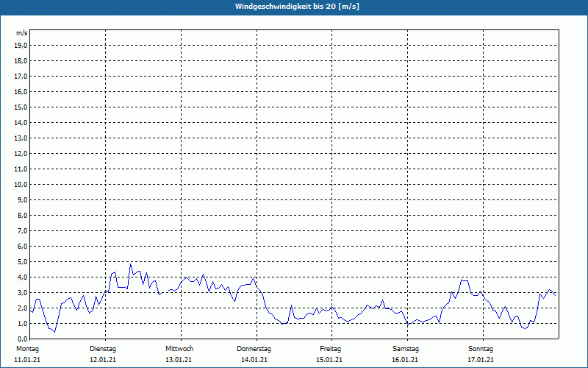Viewport: 588px width, 368px height.
Task: Click the 11.01.21 date label
Action: coord(28,360)
